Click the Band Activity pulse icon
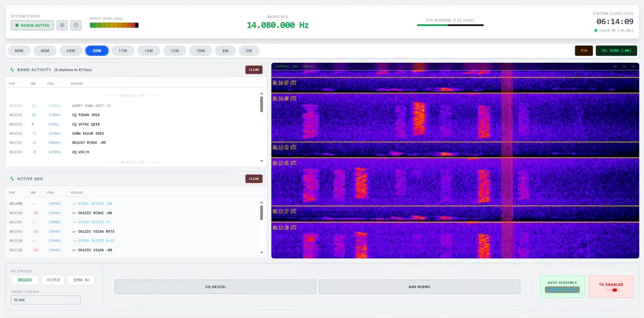Screen dimensions: 644x318 [x=12, y=70]
